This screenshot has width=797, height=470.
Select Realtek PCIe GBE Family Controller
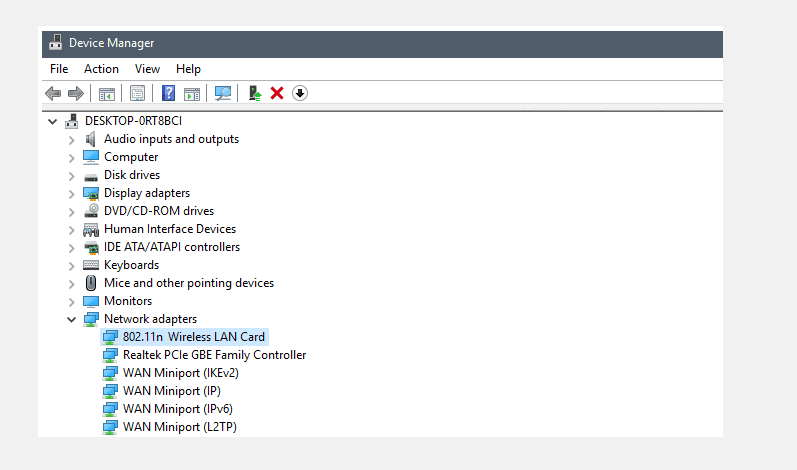pos(214,355)
